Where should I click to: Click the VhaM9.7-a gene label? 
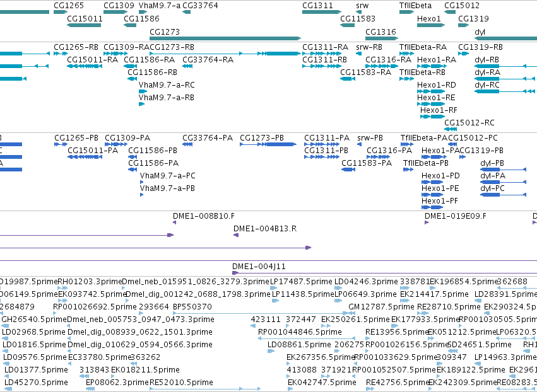[160, 6]
